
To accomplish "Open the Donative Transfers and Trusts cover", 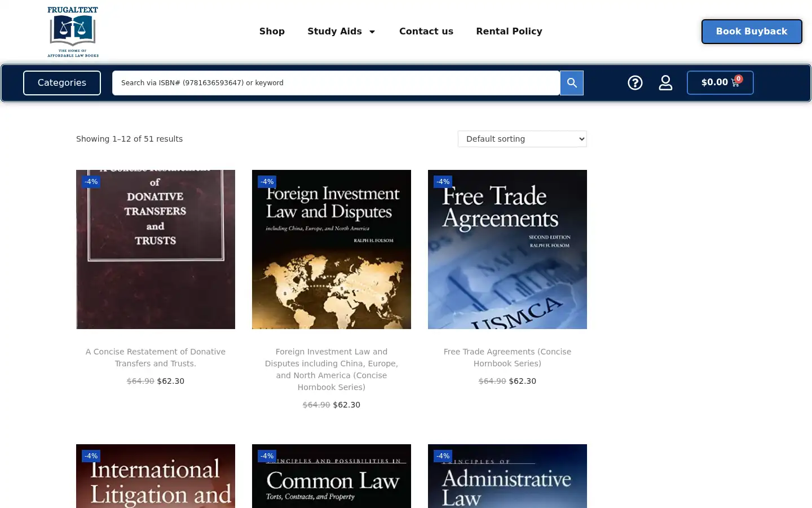I will (156, 249).
